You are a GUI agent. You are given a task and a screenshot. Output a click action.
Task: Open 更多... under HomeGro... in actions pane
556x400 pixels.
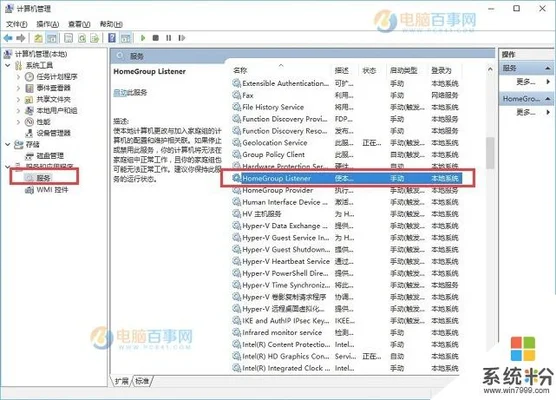pyautogui.click(x=526, y=112)
